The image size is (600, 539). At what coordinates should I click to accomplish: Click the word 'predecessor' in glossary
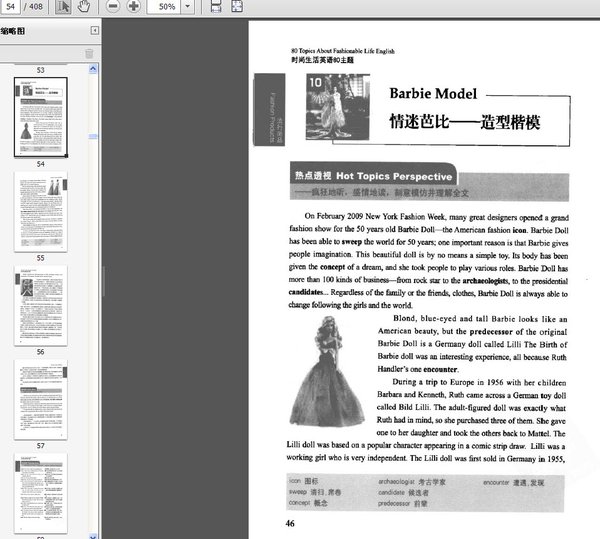pos(394,503)
